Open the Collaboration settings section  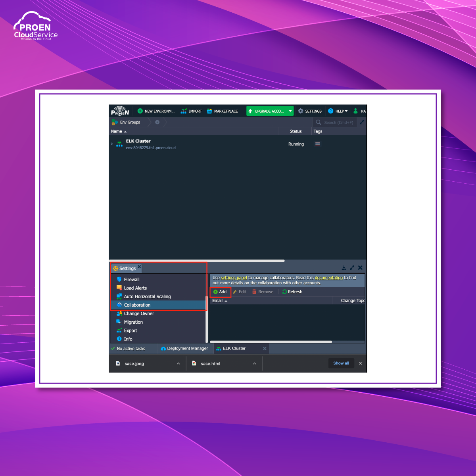point(137,305)
